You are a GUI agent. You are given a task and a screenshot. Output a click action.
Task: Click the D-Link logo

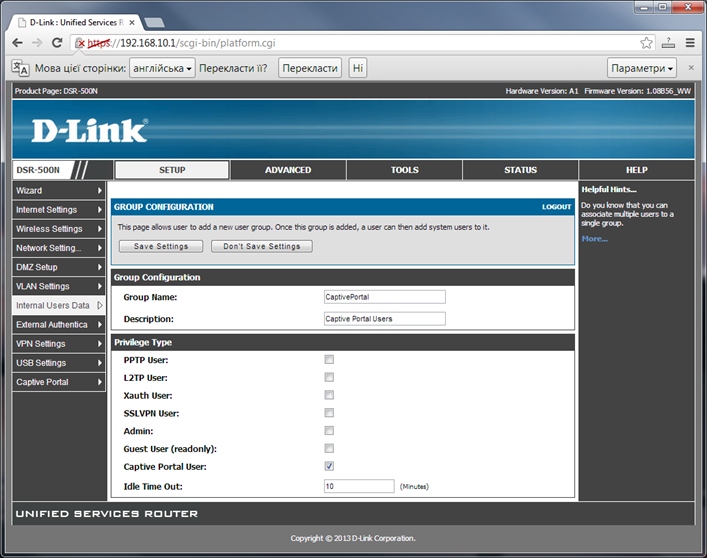point(89,130)
